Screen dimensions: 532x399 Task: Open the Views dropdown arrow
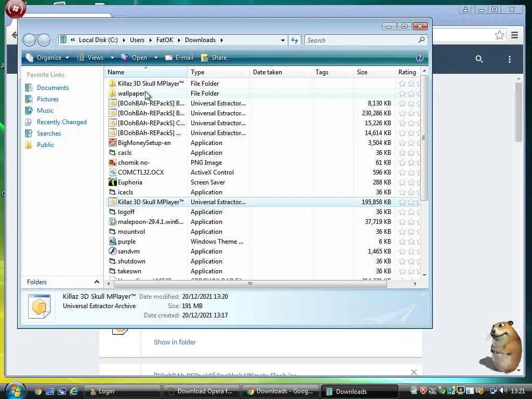tap(112, 58)
